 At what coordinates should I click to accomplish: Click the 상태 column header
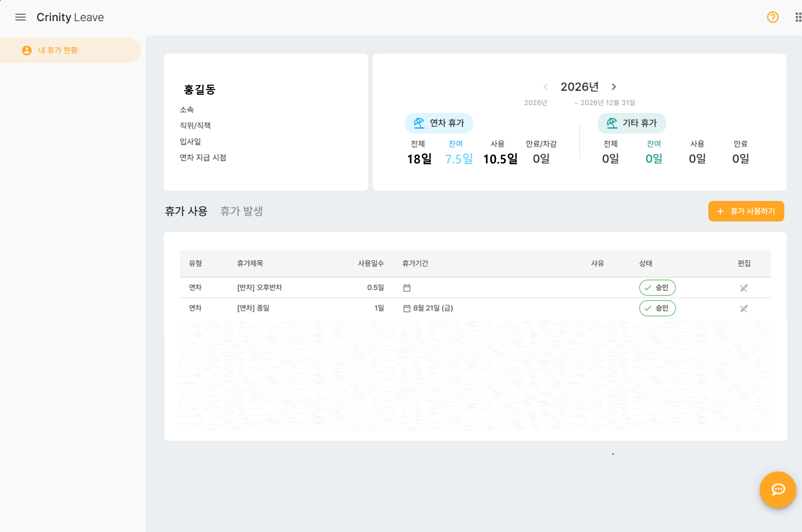pyautogui.click(x=646, y=263)
